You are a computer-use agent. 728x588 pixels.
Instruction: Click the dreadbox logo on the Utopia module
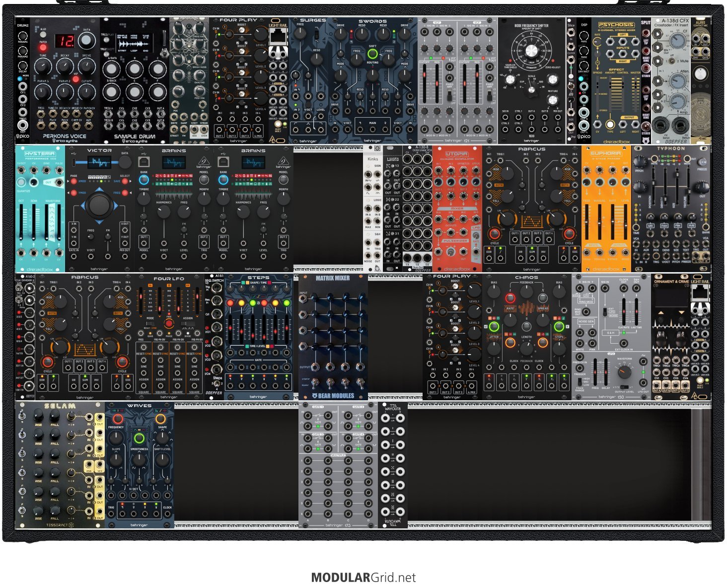457,269
